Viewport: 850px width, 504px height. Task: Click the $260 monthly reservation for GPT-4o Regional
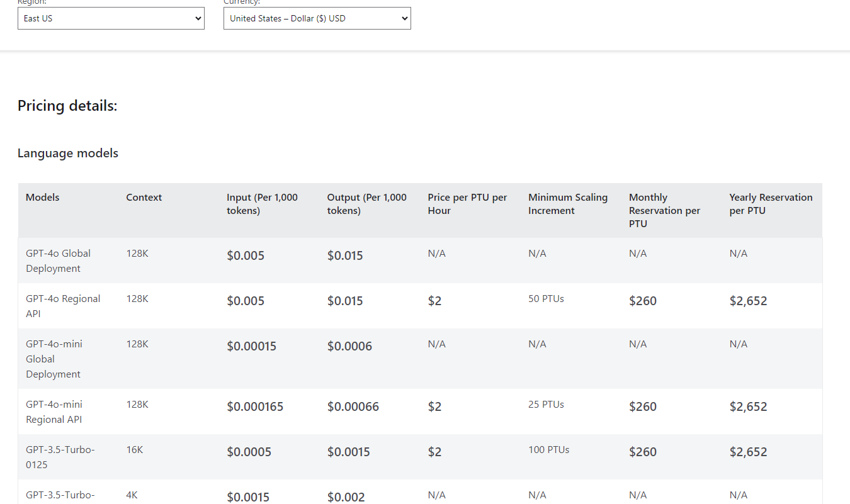coord(643,301)
